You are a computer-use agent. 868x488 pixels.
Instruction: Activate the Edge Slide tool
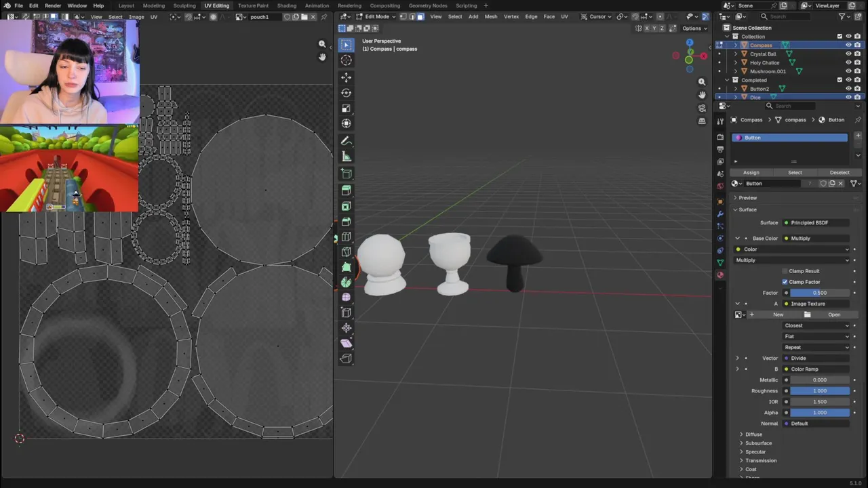346,312
